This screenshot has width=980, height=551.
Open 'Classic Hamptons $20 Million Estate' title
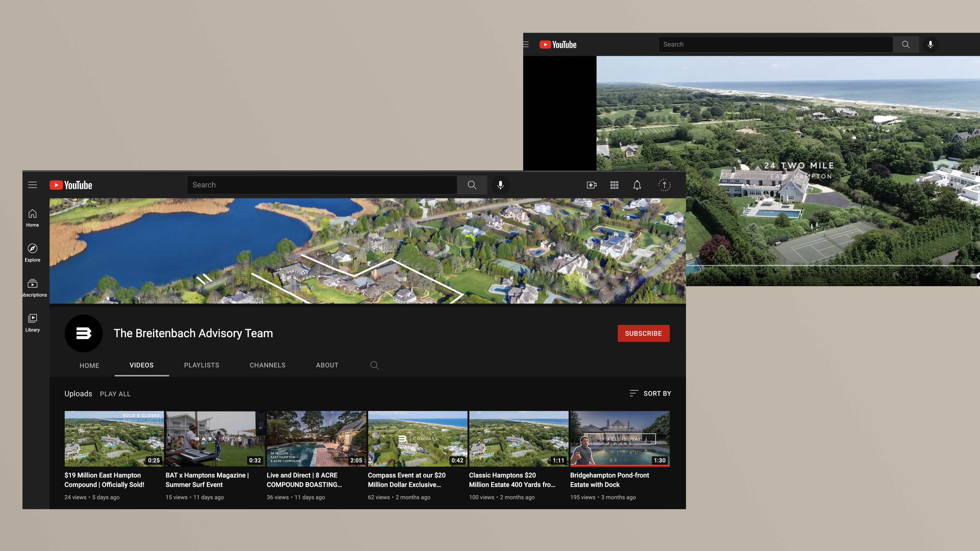512,480
